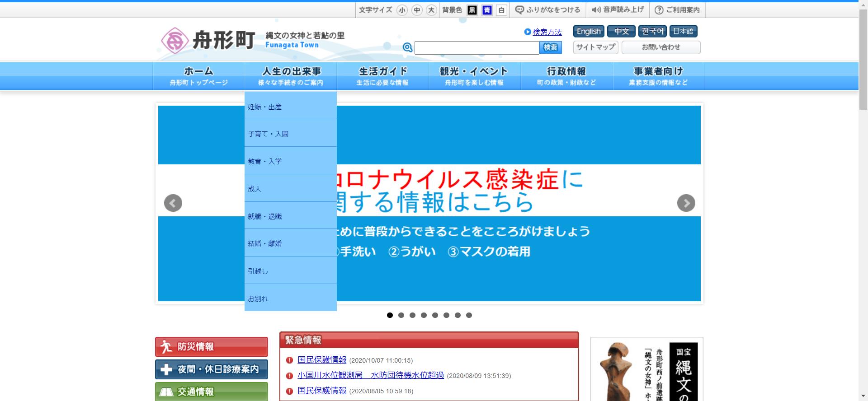Open 国民保護情報 dated 2020/08/05
This screenshot has height=401, width=868.
(322, 391)
